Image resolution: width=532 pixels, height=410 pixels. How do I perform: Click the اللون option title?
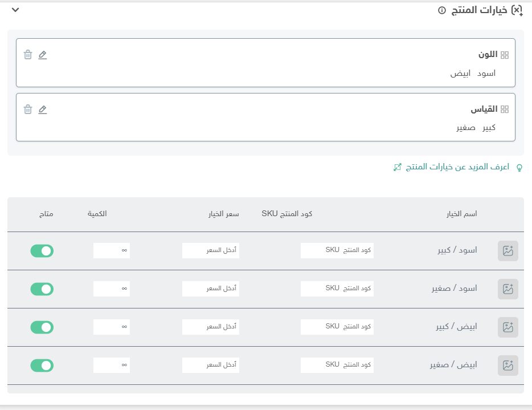[488, 55]
